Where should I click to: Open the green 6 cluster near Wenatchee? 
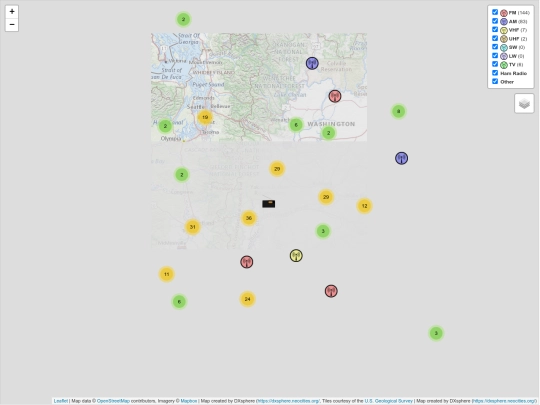(x=296, y=125)
